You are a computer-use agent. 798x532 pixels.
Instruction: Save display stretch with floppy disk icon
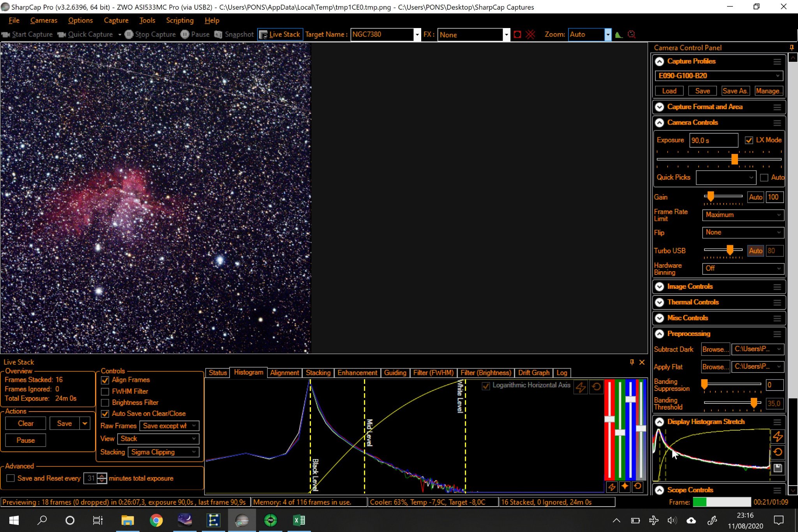coord(778,468)
